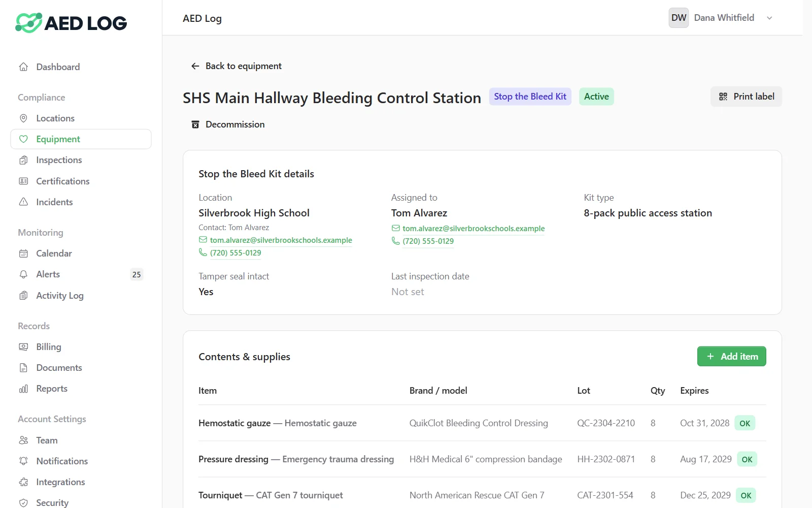812x508 pixels.
Task: Open the Equipment menu item
Action: [x=81, y=139]
